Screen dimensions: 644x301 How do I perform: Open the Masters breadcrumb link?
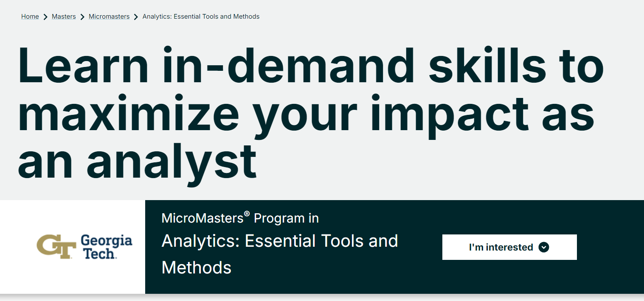pyautogui.click(x=63, y=16)
